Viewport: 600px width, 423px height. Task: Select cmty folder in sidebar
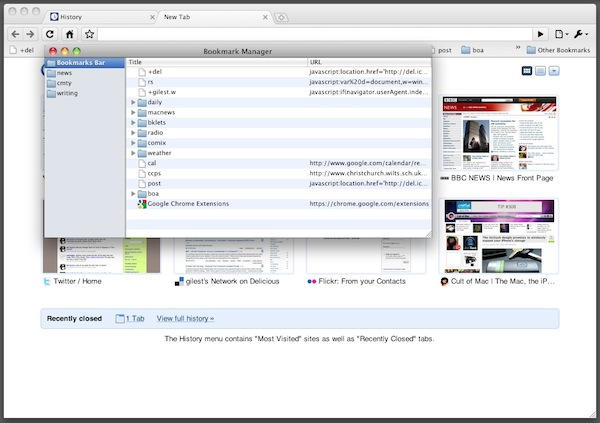(85, 83)
